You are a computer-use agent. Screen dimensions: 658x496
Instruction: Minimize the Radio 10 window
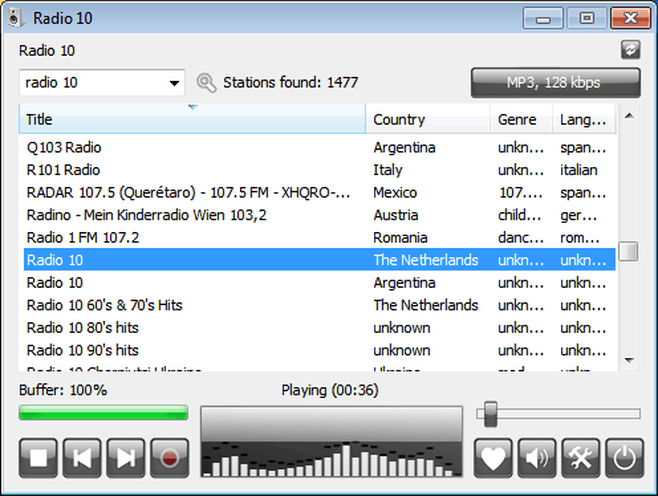tap(543, 18)
